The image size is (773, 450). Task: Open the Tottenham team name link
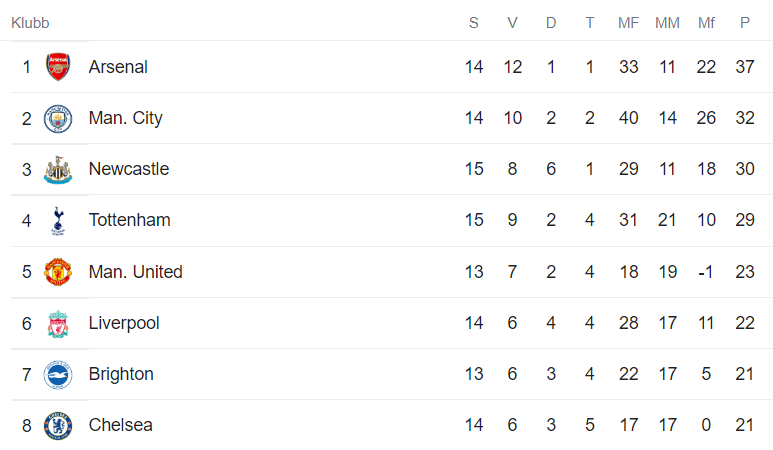[x=129, y=220]
